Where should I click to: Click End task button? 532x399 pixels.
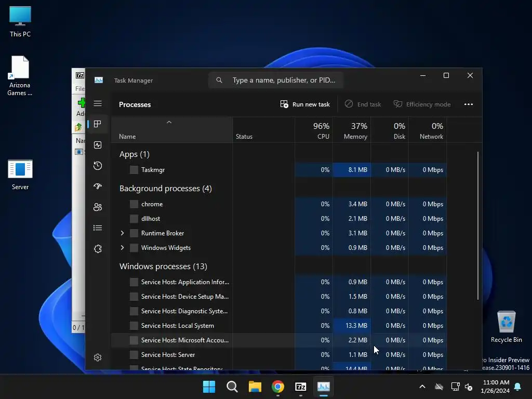363,104
